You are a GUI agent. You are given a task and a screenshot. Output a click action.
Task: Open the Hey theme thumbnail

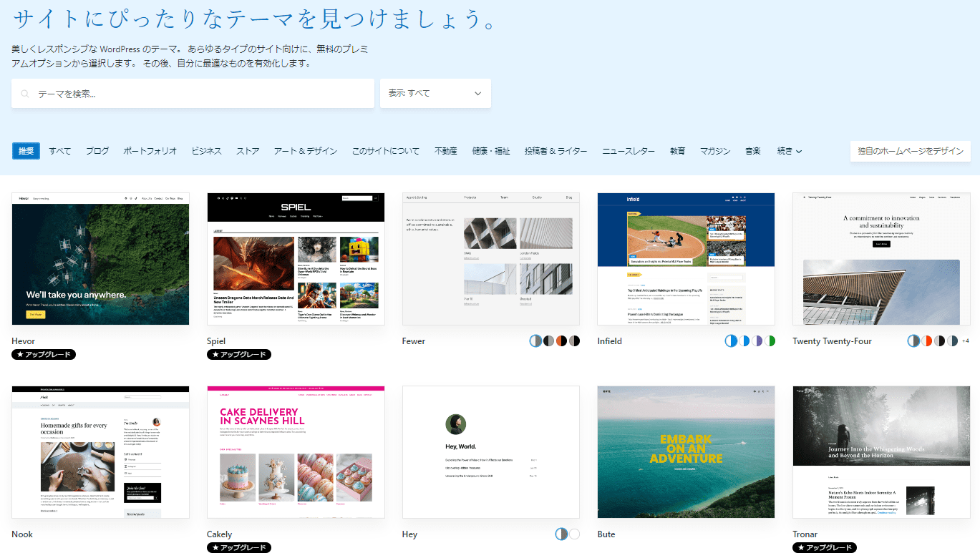coord(491,452)
